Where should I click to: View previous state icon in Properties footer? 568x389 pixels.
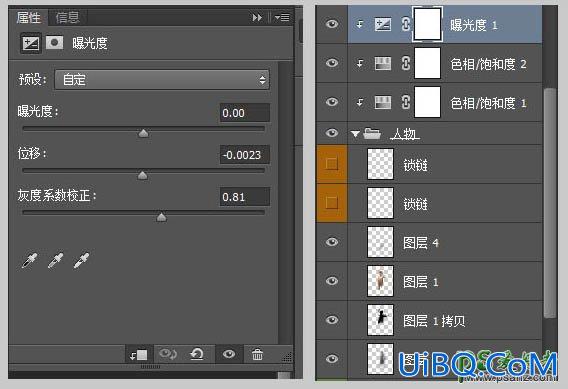[x=168, y=354]
